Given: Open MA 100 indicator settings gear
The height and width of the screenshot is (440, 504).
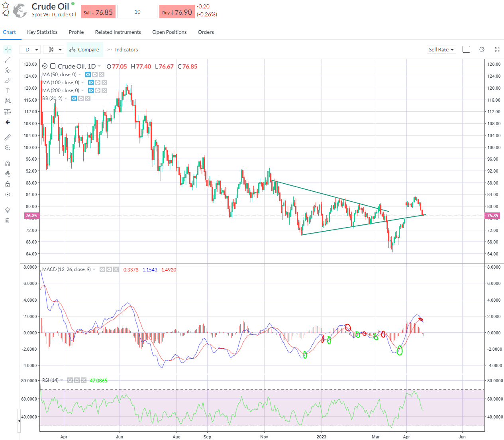Looking at the screenshot, I should (98, 82).
